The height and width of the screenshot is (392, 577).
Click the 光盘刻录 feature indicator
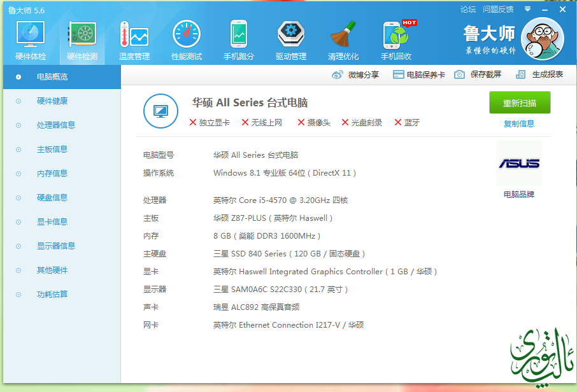[362, 123]
